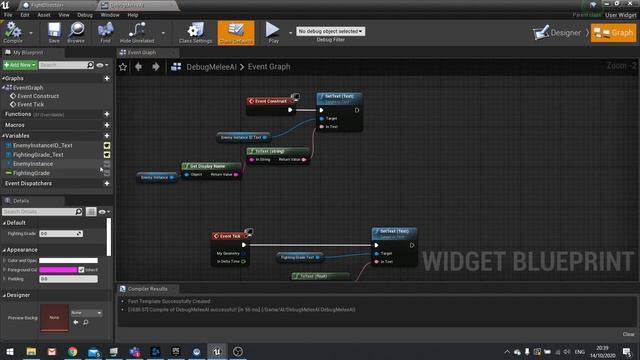Toggle EnemyInstanceID_Text editable eye checkbox
640x360 pixels.
107,146
